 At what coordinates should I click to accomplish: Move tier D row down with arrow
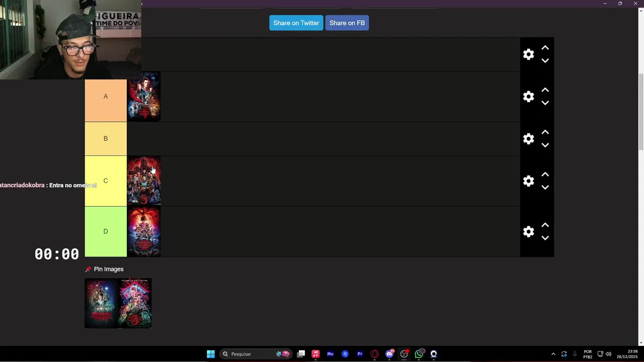545,237
